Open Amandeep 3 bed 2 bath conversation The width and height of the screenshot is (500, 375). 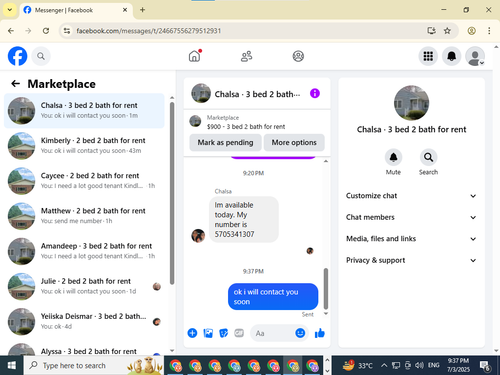coord(84,251)
